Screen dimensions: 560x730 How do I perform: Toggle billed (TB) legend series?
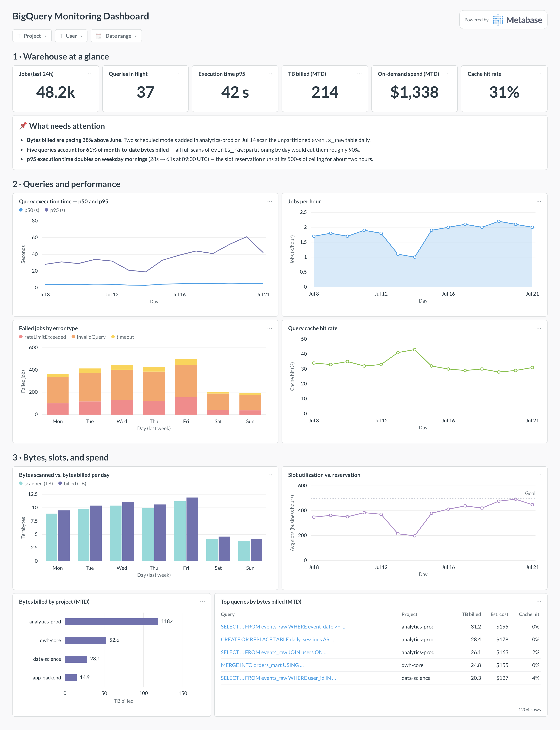pos(72,484)
